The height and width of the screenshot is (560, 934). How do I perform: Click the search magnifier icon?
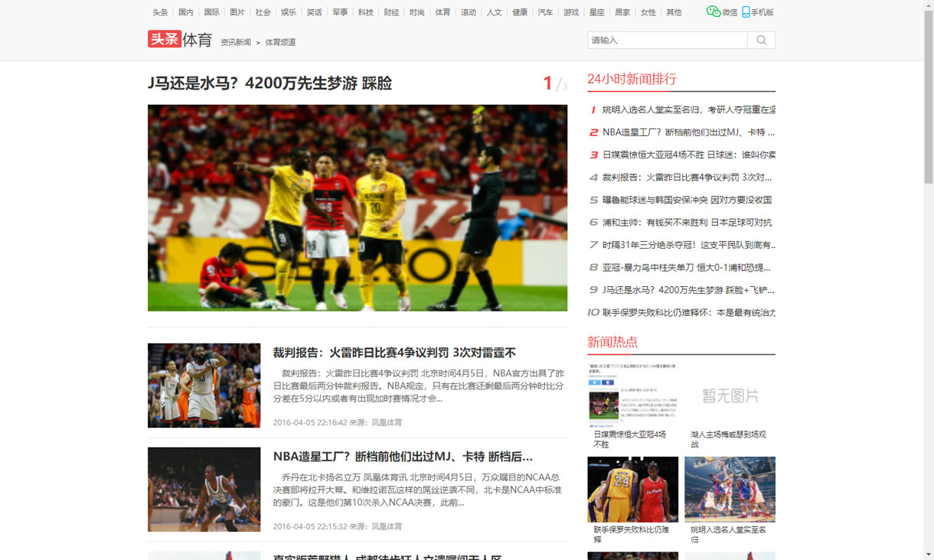[x=761, y=41]
